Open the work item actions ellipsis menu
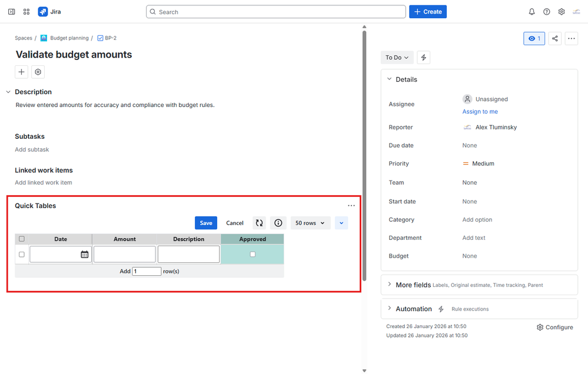This screenshot has width=588, height=374. [x=571, y=38]
